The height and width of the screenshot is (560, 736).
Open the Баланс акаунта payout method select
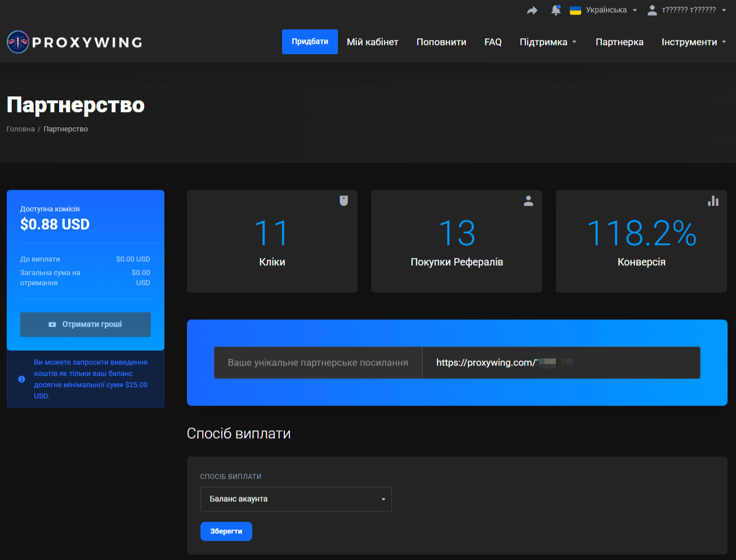[296, 499]
